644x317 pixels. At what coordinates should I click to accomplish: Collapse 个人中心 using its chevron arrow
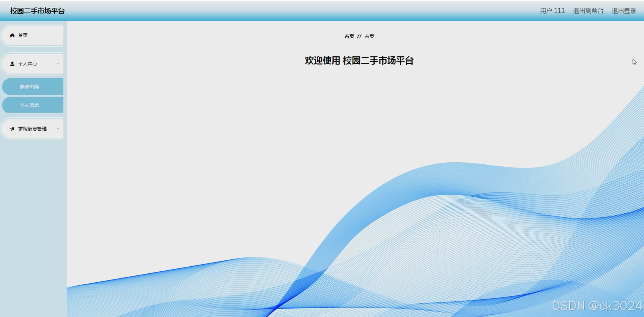click(x=58, y=64)
